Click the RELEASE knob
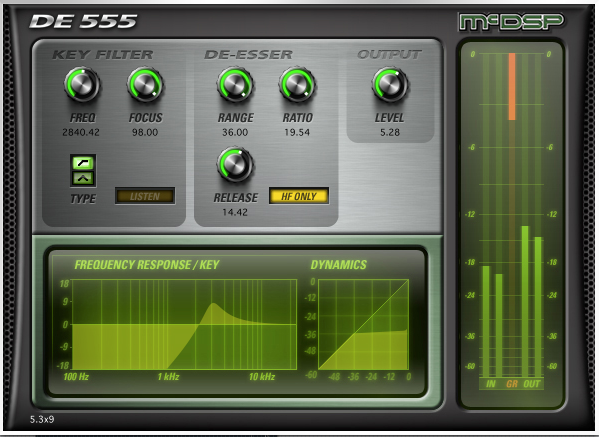Image resolution: width=599 pixels, height=437 pixels. click(235, 165)
